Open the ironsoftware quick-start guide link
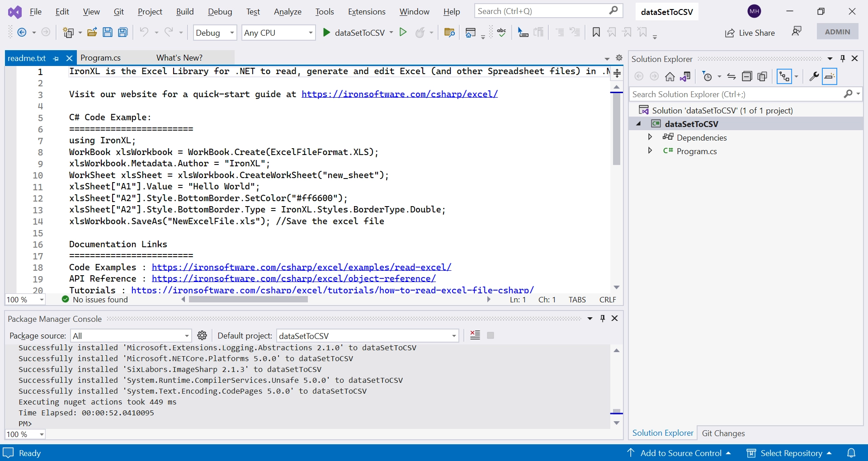This screenshot has width=868, height=461. (399, 94)
